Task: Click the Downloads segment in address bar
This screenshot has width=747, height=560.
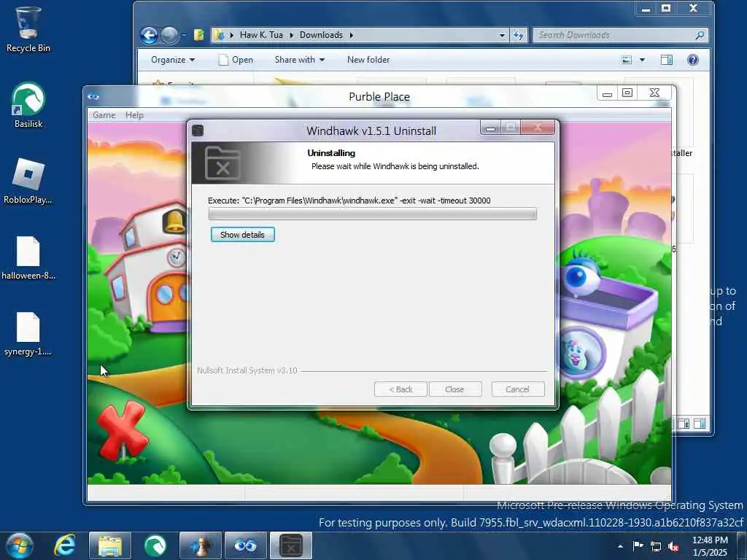Action: click(321, 35)
